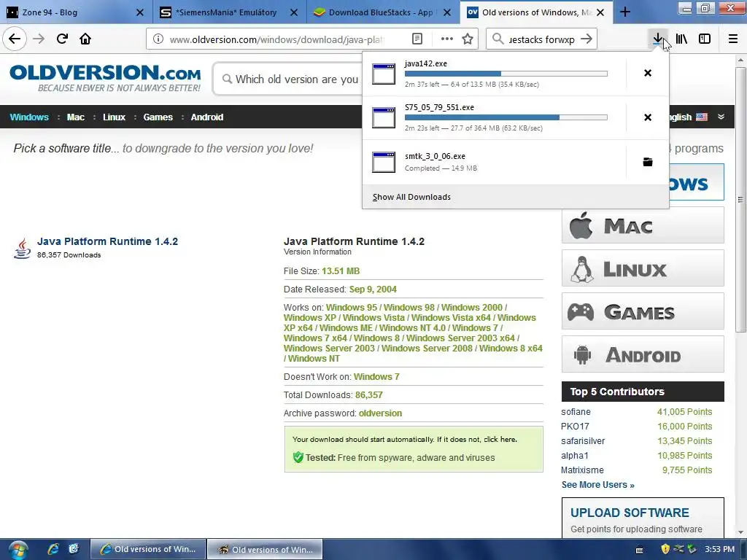Switch to the Download BlueStacks tab
747x560 pixels.
(383, 12)
